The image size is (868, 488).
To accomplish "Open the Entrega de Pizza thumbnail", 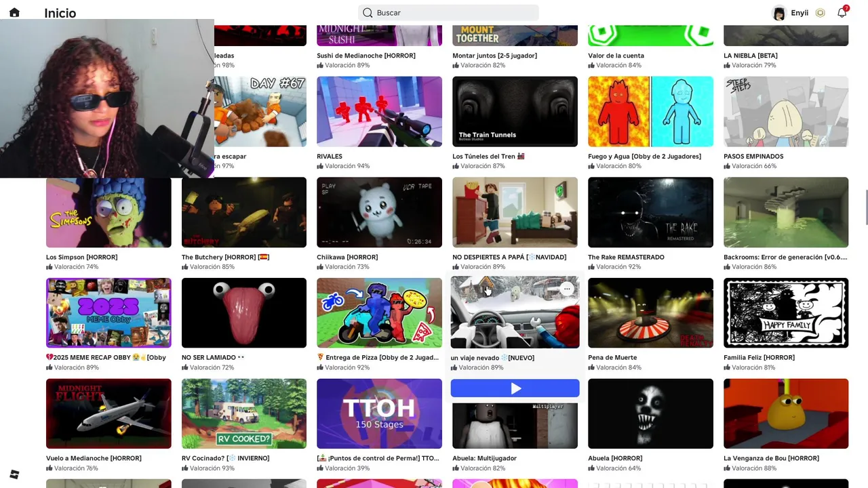I will (x=380, y=312).
